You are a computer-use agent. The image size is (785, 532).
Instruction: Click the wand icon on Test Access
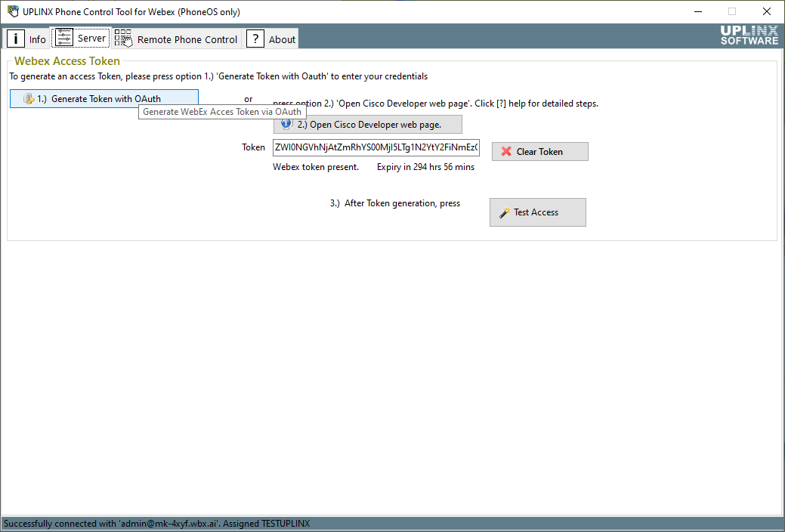504,213
